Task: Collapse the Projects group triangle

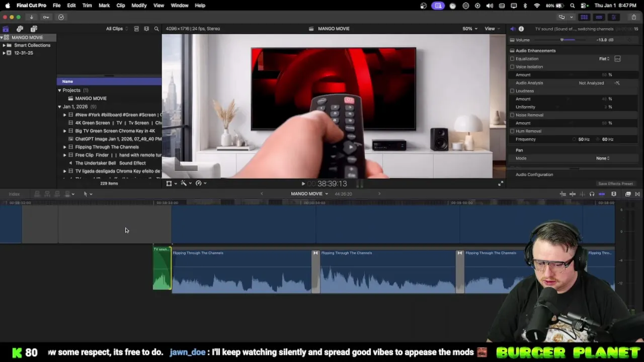Action: 59,90
